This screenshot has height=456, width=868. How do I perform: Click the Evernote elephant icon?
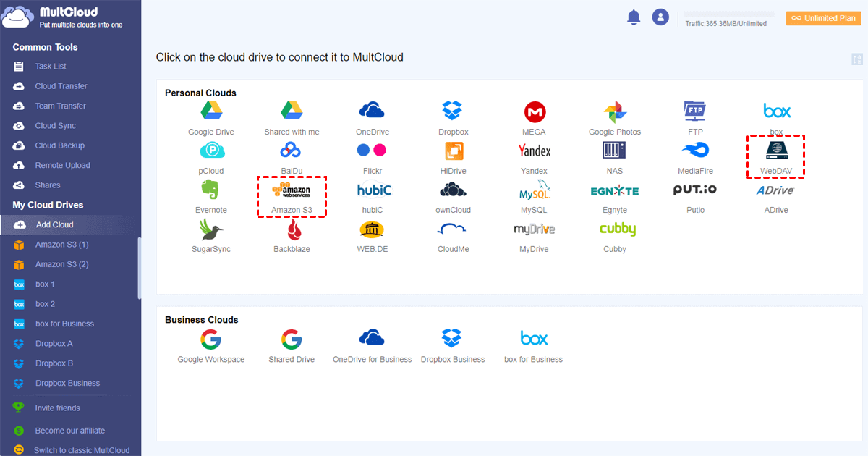point(210,190)
